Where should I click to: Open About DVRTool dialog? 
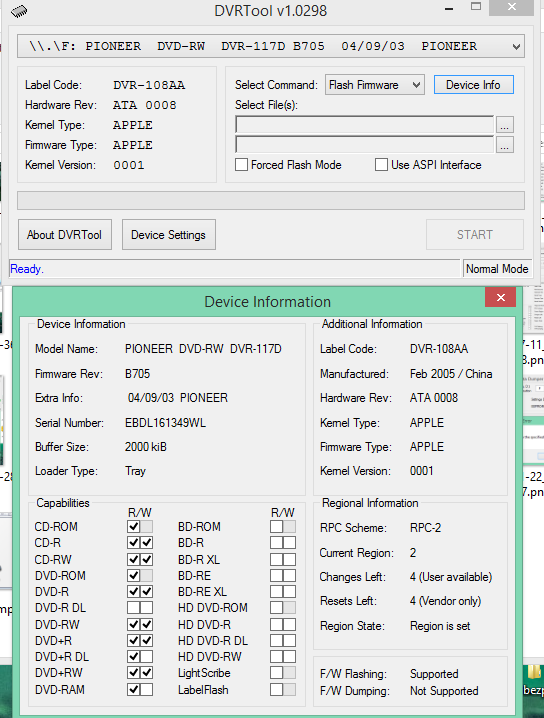65,235
